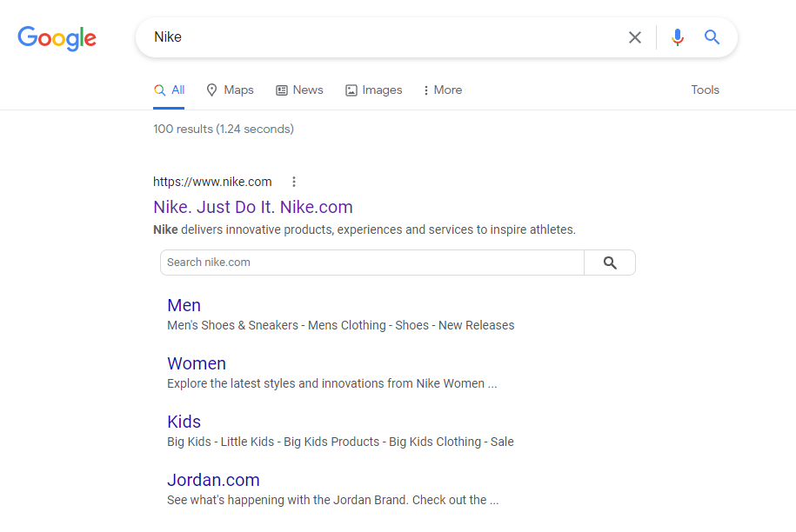The width and height of the screenshot is (796, 532).
Task: Submit search with the blue magnifier icon
Action: [712, 37]
